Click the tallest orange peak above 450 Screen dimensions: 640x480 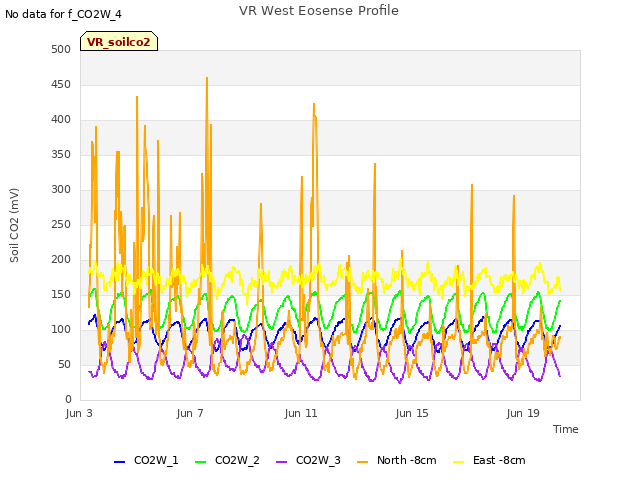click(x=207, y=78)
